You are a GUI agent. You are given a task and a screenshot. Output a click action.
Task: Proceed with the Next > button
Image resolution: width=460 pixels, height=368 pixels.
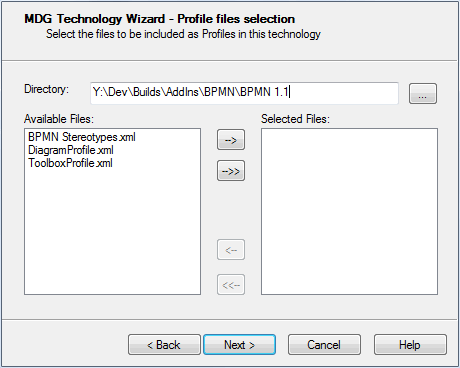pyautogui.click(x=239, y=345)
